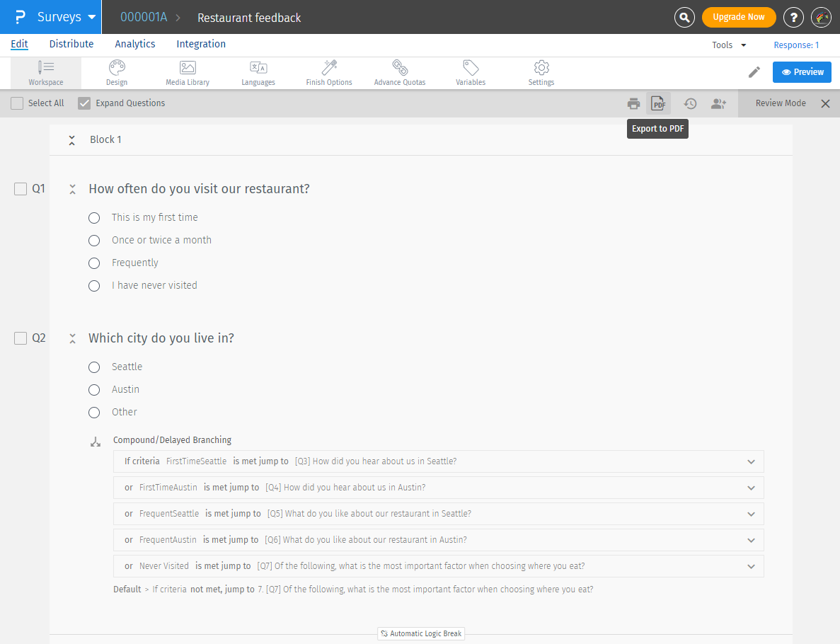Export survey to PDF icon

tap(658, 103)
